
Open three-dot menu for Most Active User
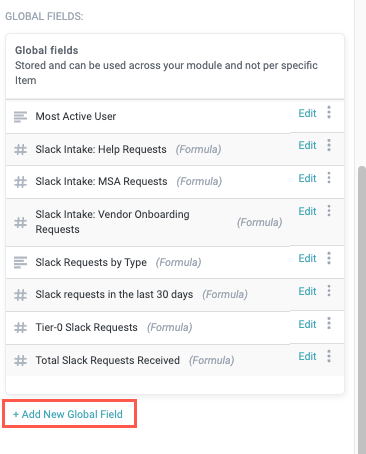coord(329,112)
